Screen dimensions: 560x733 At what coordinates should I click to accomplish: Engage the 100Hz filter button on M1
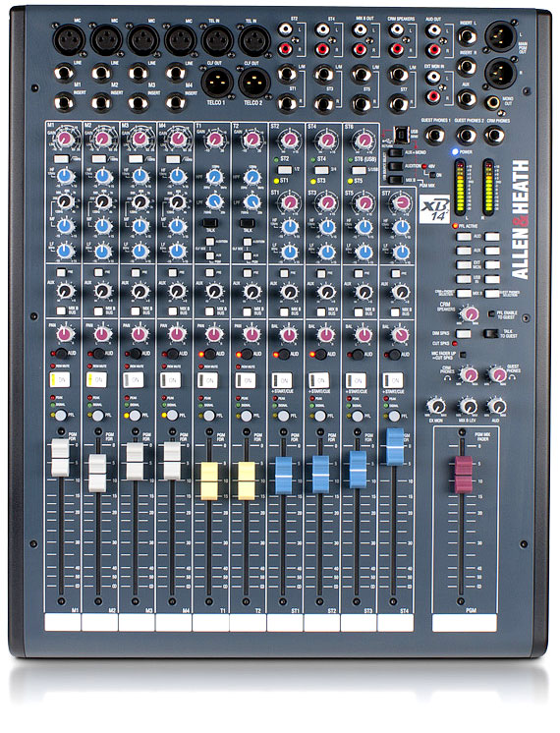(61, 159)
